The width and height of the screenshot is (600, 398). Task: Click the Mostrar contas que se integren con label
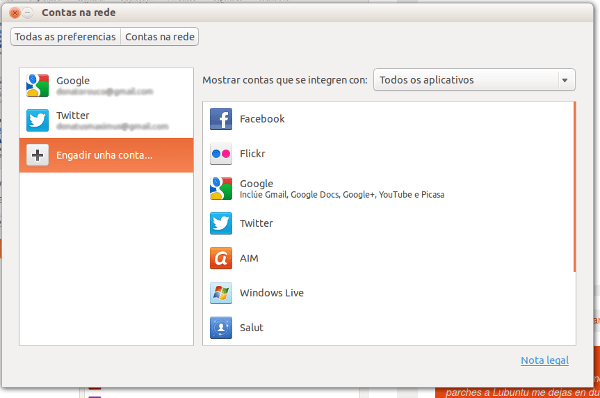tap(285, 80)
